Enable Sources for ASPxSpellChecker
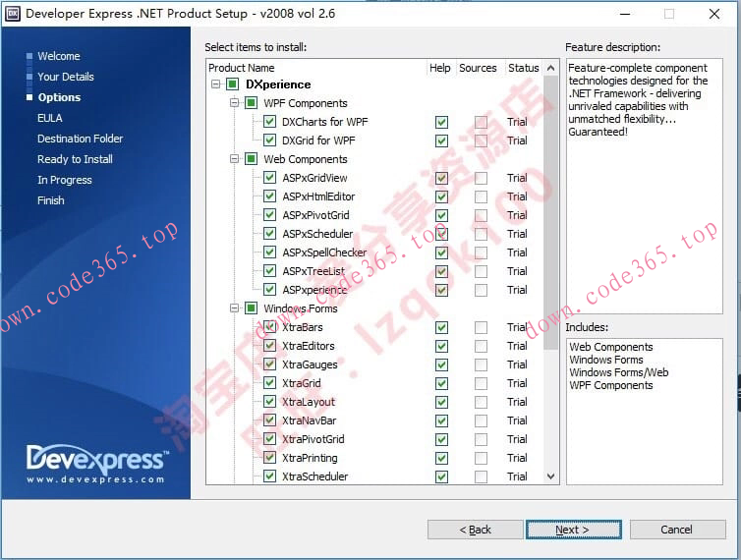Viewport: 741px width, 560px height. coord(481,252)
